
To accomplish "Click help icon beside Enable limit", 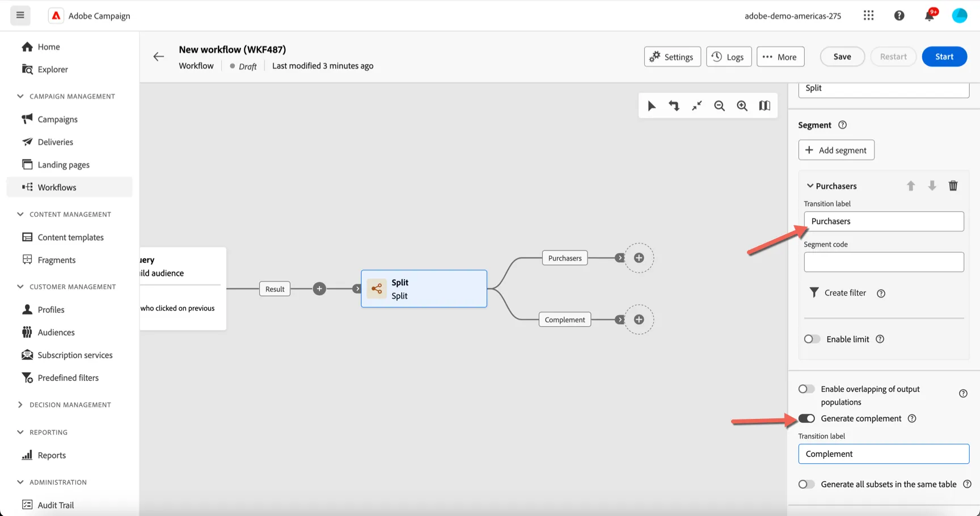I will pos(880,339).
